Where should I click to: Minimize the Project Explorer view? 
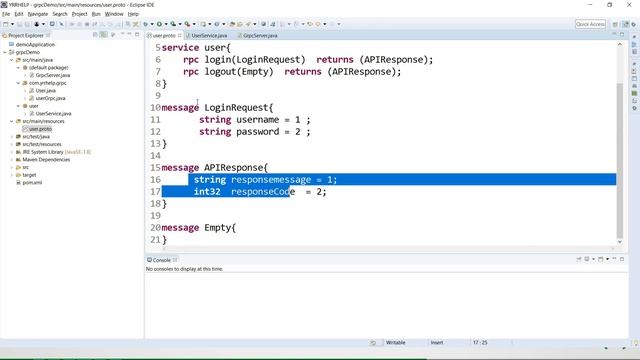click(129, 35)
